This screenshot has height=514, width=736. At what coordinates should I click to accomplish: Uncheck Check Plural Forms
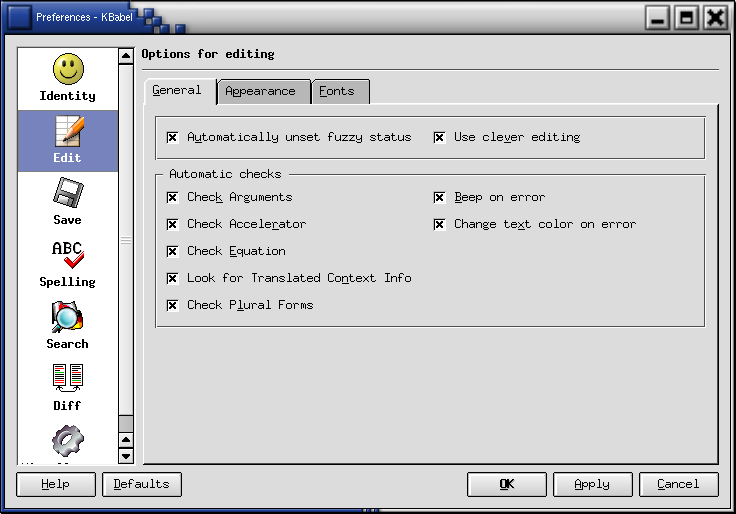[172, 305]
